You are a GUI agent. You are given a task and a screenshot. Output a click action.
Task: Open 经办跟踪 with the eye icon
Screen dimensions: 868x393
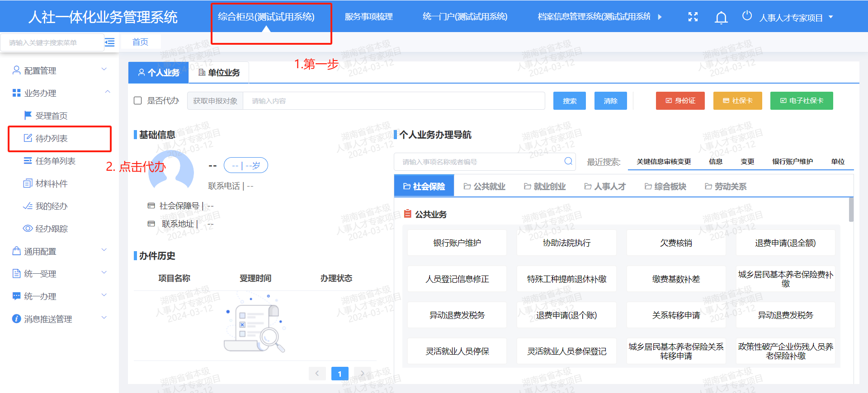(45, 229)
